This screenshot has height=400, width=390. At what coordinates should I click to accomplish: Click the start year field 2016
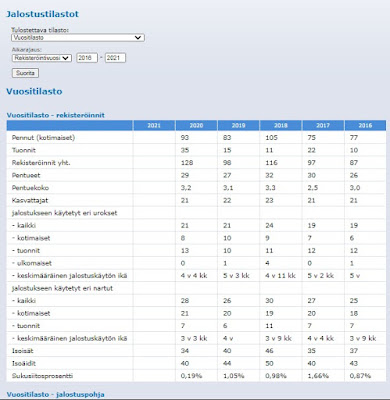click(87, 58)
